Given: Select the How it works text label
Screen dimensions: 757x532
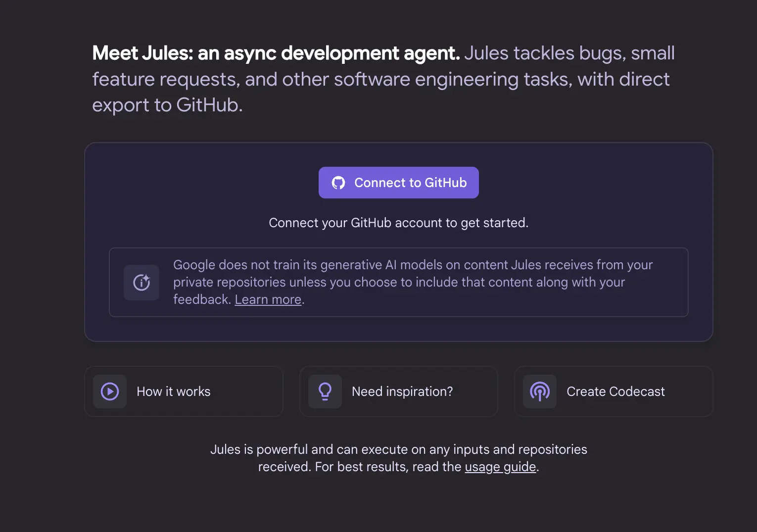Looking at the screenshot, I should [x=174, y=391].
